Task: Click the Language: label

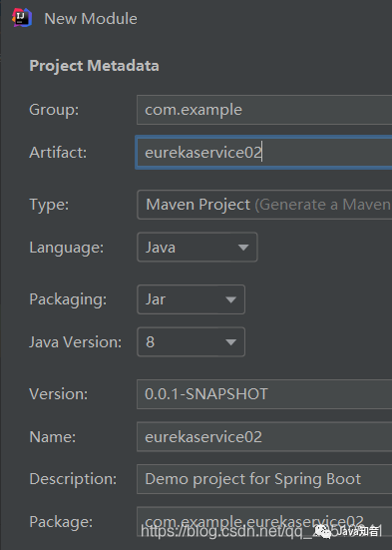Action: pyautogui.click(x=67, y=248)
